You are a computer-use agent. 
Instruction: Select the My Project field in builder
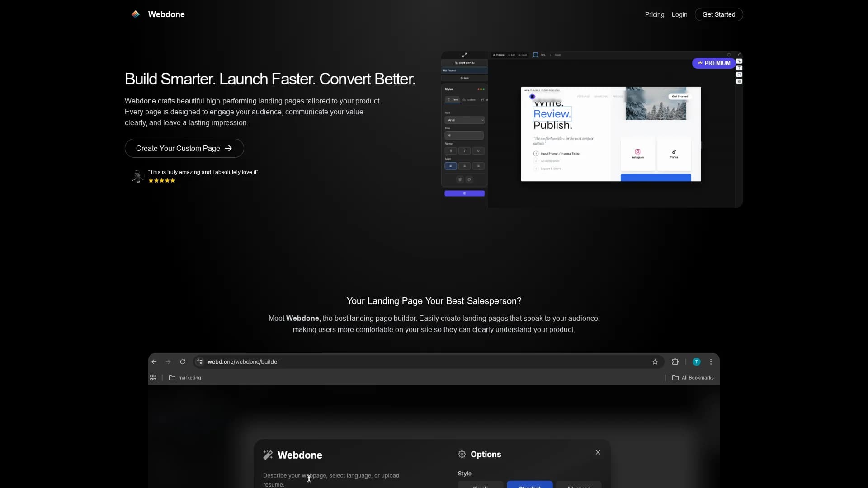[x=464, y=70]
